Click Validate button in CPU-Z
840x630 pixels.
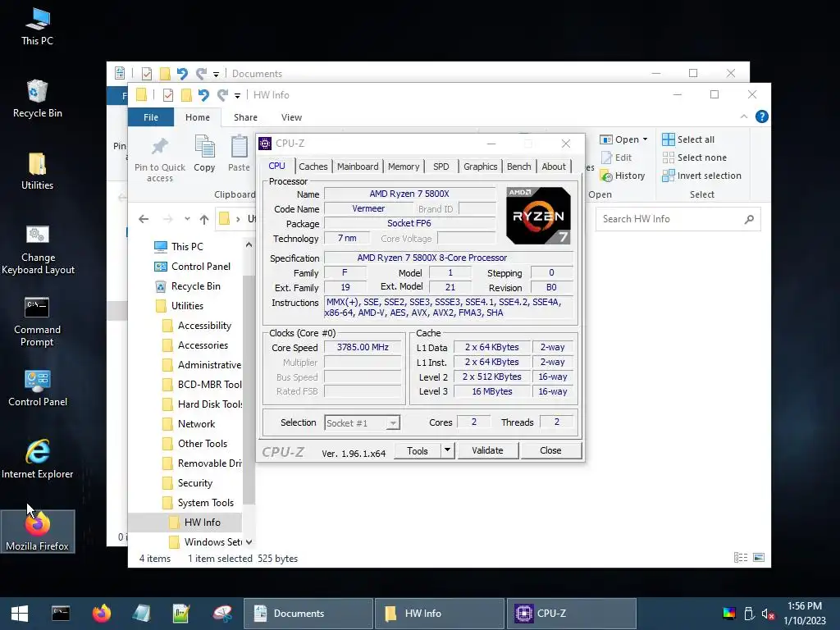(x=487, y=450)
